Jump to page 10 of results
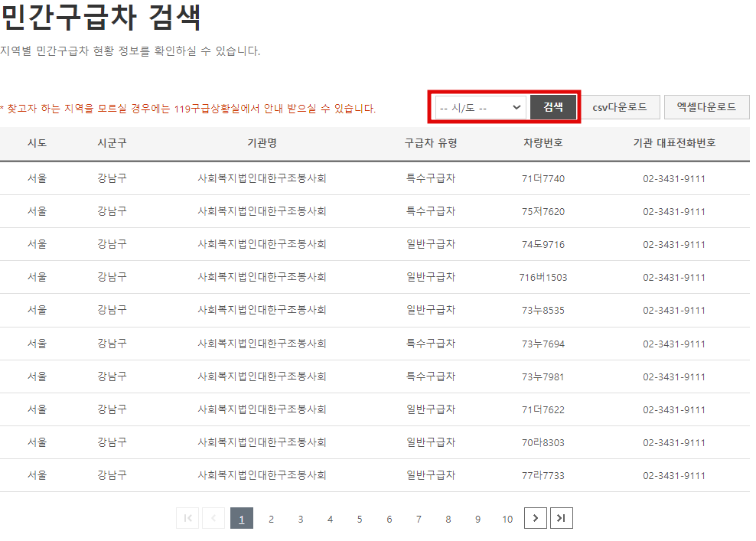756x541 pixels. (x=507, y=518)
